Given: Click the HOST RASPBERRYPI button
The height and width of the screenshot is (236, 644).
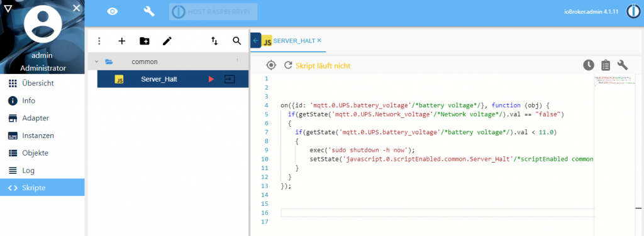Looking at the screenshot, I should (213, 12).
